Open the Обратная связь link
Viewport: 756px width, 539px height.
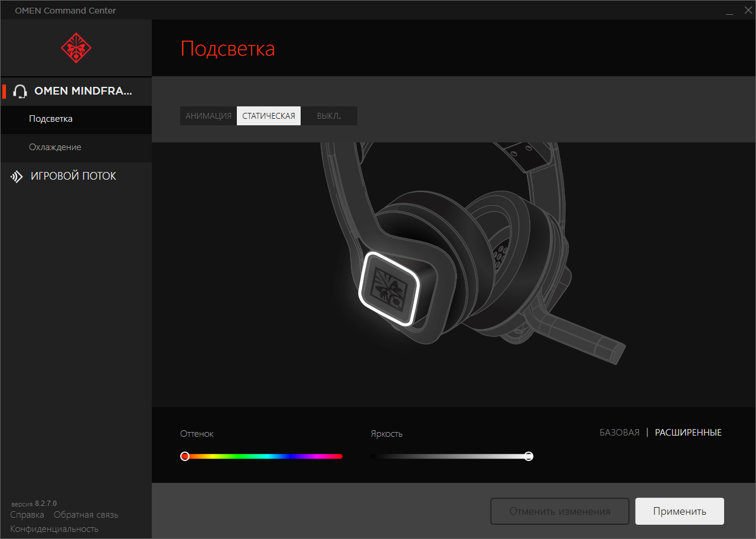[x=86, y=515]
